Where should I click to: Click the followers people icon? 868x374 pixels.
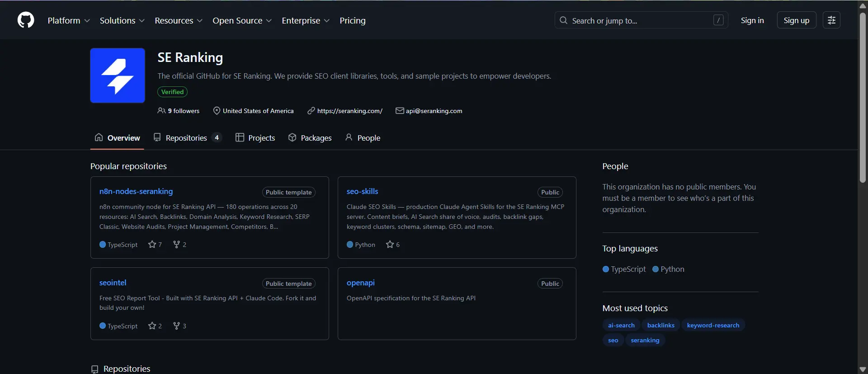click(x=161, y=111)
